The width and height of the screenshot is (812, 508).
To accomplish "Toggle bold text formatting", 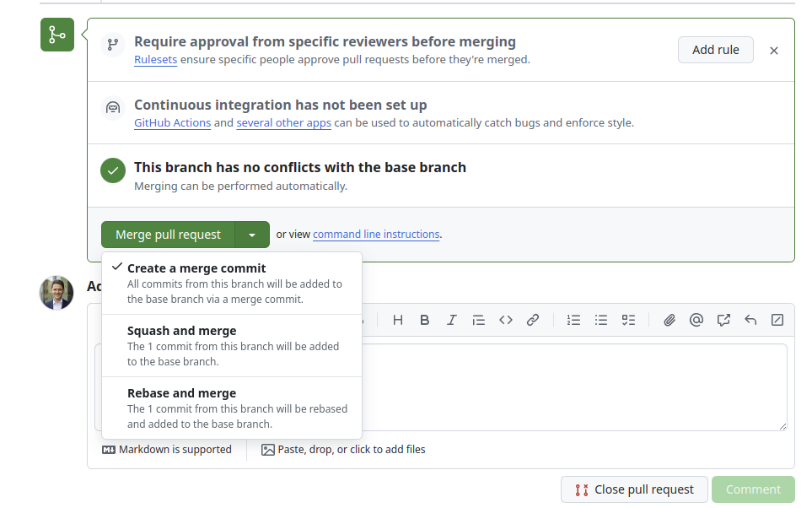I will coord(425,320).
